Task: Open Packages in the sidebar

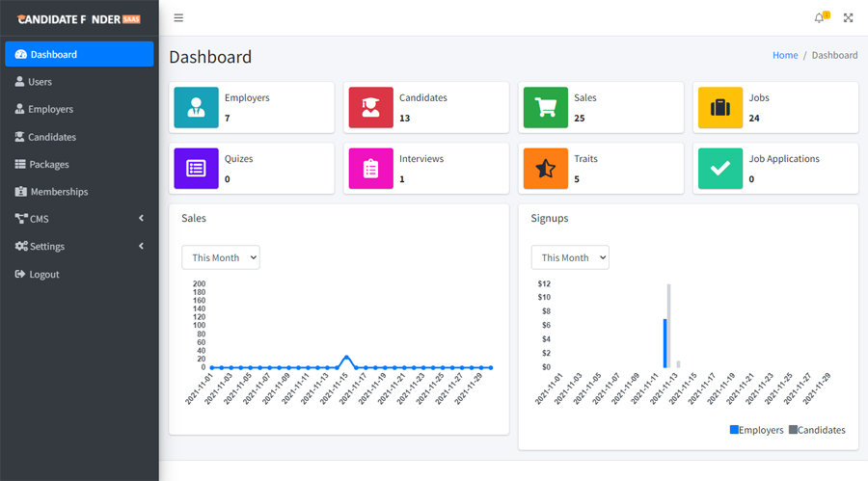Action: pos(48,165)
